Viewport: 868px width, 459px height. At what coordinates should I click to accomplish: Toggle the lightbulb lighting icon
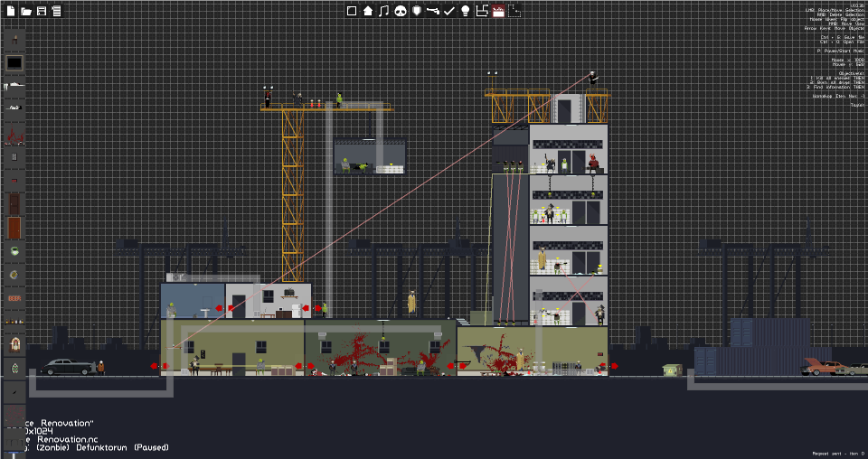click(x=465, y=11)
